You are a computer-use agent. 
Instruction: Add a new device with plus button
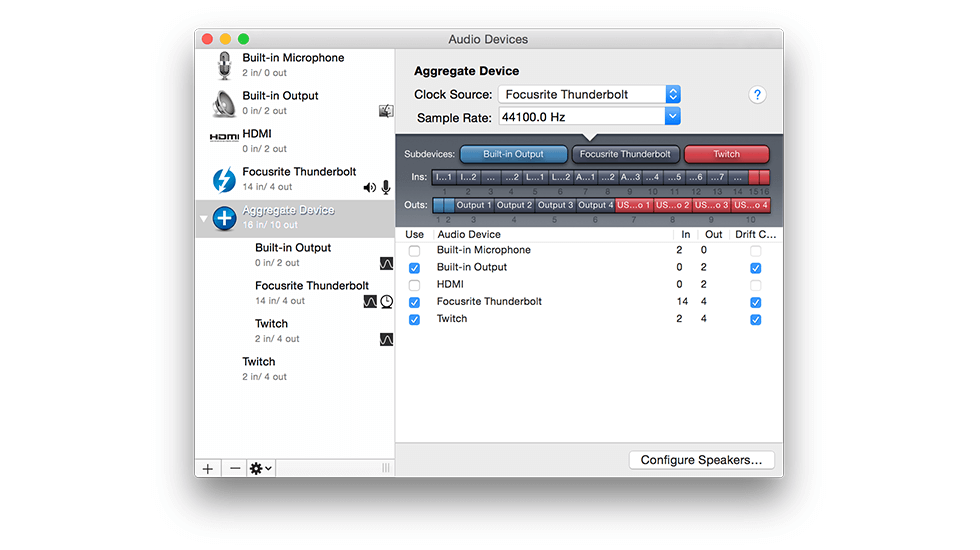(x=208, y=468)
